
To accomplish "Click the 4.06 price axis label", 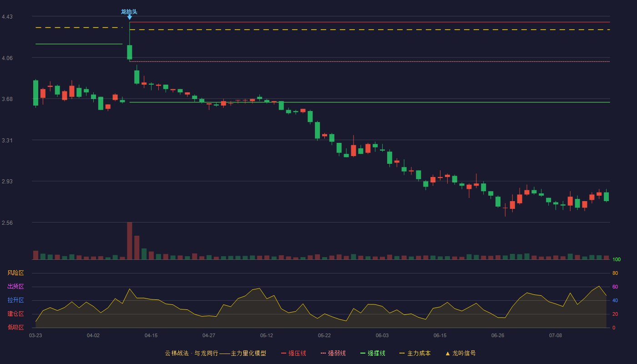I will point(7,58).
